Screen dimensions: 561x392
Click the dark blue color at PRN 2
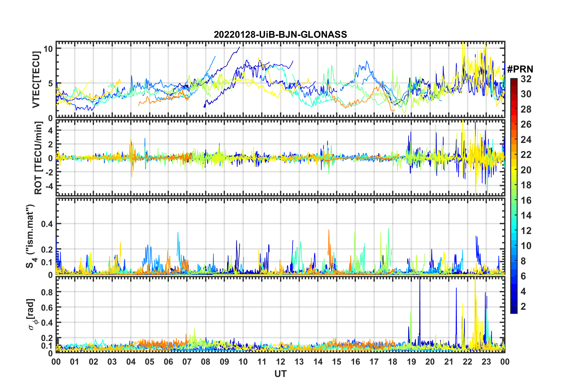click(x=514, y=307)
